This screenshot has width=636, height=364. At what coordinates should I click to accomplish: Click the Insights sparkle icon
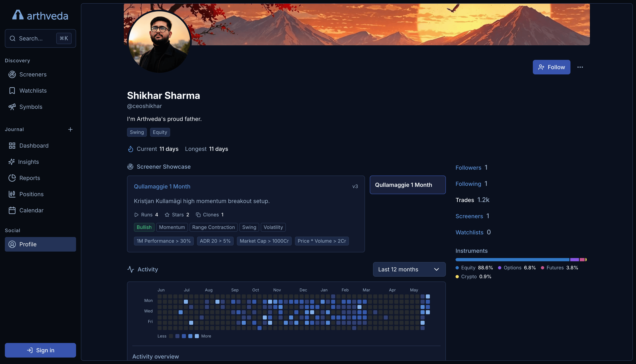12,162
